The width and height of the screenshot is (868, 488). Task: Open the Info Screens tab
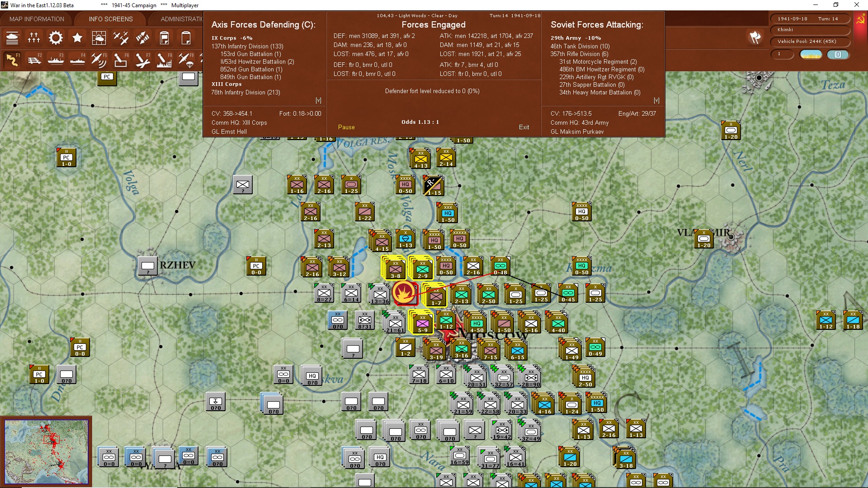pos(111,19)
